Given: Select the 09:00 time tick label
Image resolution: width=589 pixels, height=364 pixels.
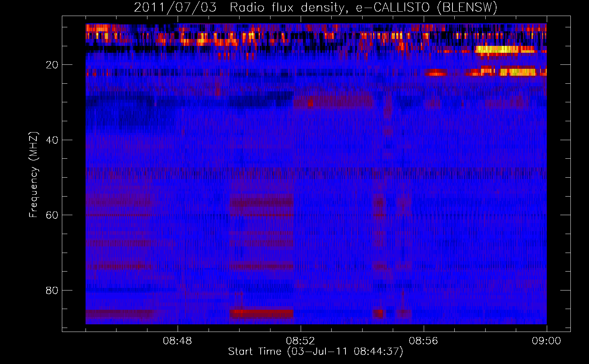Looking at the screenshot, I should 546,341.
